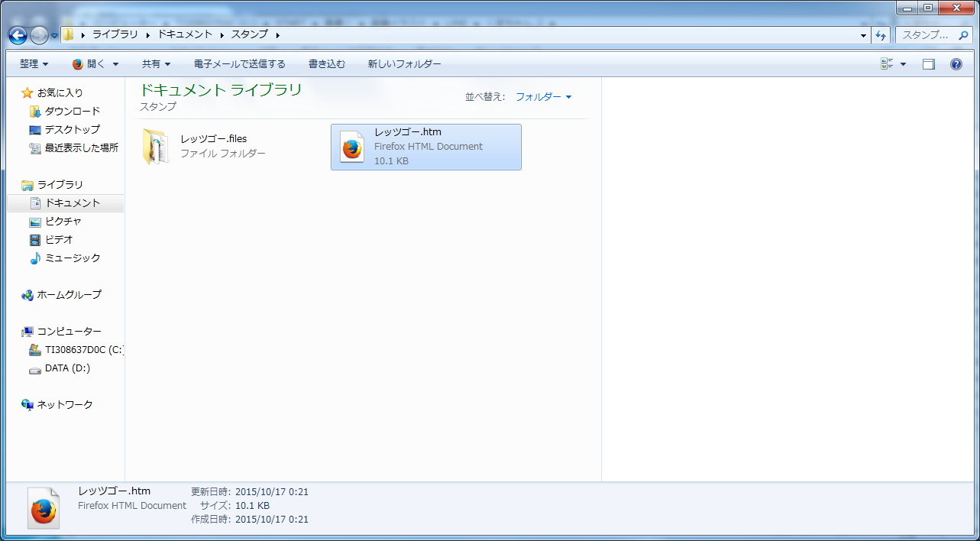
Task: Click the C: drive icon
Action: (34, 349)
